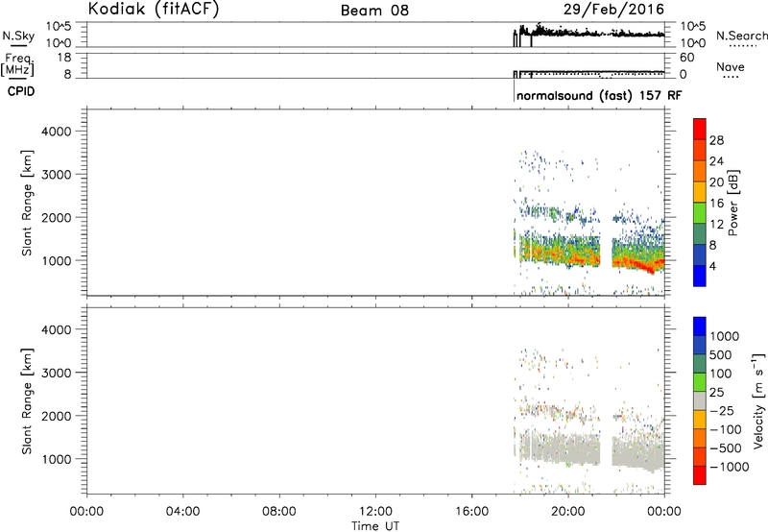The width and height of the screenshot is (768, 532).
Task: Select the −100 label on Velocity colorbar
Action: point(726,429)
